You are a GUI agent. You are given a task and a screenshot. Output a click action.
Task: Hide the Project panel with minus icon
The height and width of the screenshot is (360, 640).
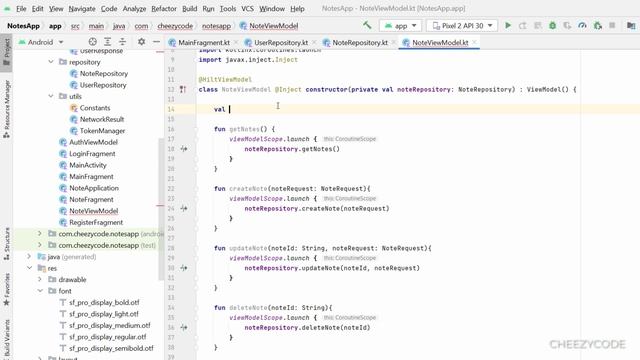[156, 42]
